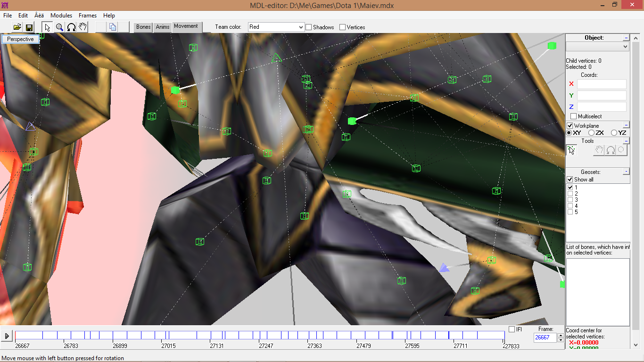Image resolution: width=644 pixels, height=362 pixels.
Task: Click the save floppy disk icon
Action: coord(29,27)
